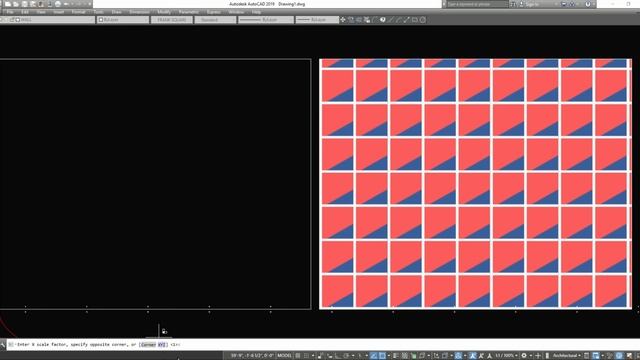Select the circle draw icon in toolbar
This screenshot has height=360, width=640.
(x=423, y=20)
